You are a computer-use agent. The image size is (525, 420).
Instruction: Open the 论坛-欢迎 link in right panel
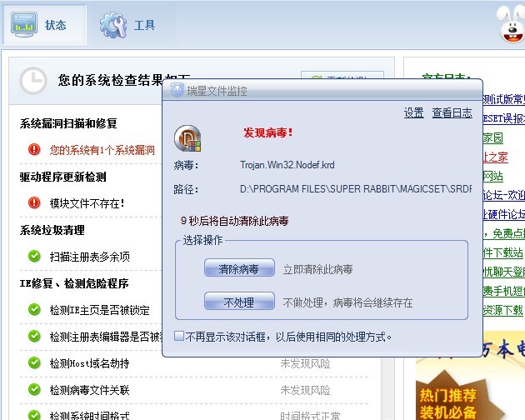(504, 195)
